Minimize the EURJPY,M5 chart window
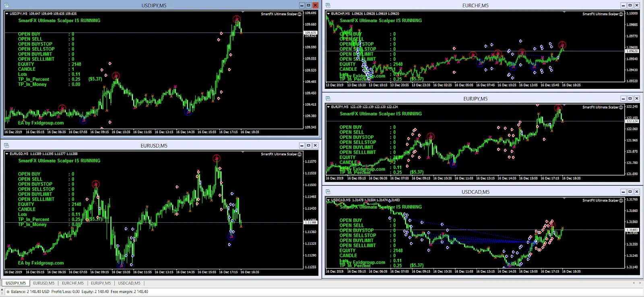This screenshot has height=297, width=644. click(623, 98)
